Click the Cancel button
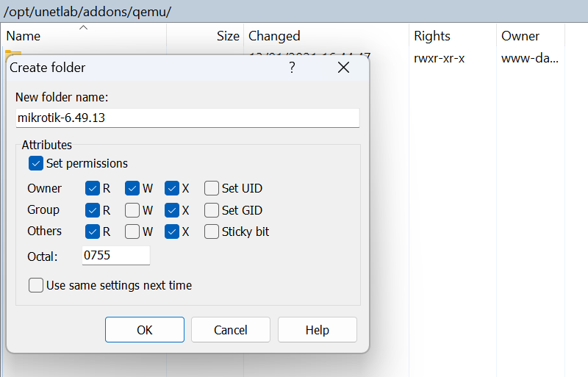Image resolution: width=588 pixels, height=377 pixels. pos(231,330)
